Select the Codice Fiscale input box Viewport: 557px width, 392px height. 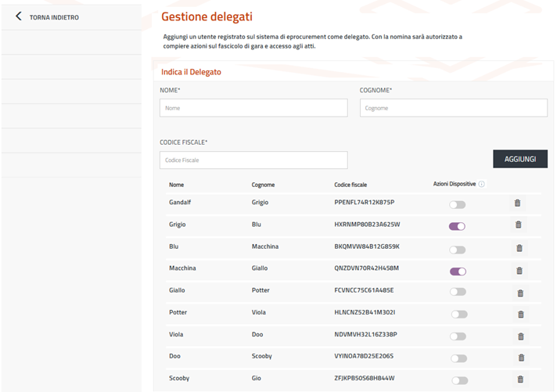(x=253, y=160)
